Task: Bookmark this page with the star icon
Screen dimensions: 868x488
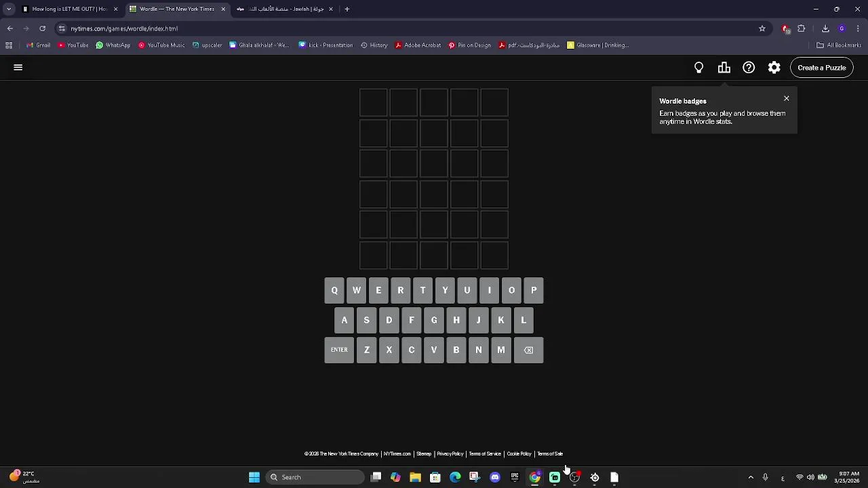Action: [x=762, y=28]
